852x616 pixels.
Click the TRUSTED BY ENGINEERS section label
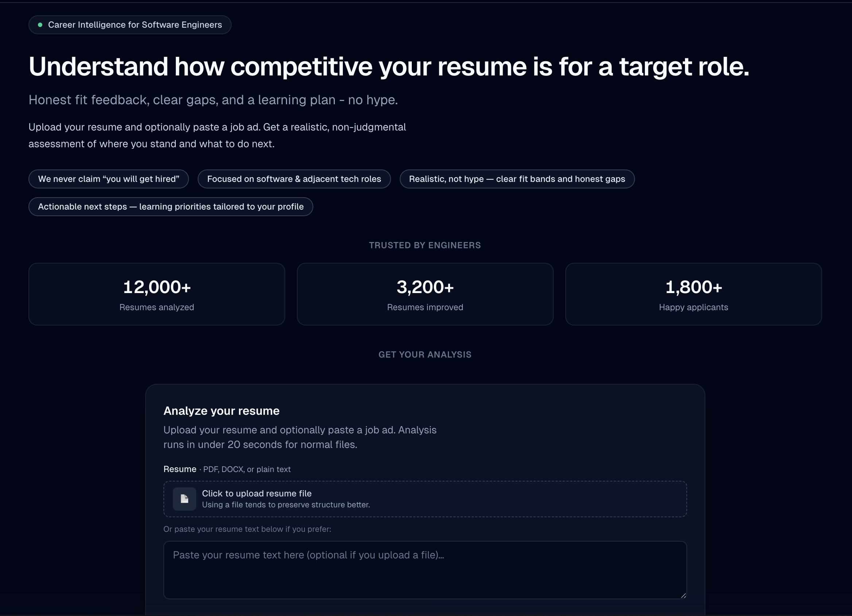(425, 245)
